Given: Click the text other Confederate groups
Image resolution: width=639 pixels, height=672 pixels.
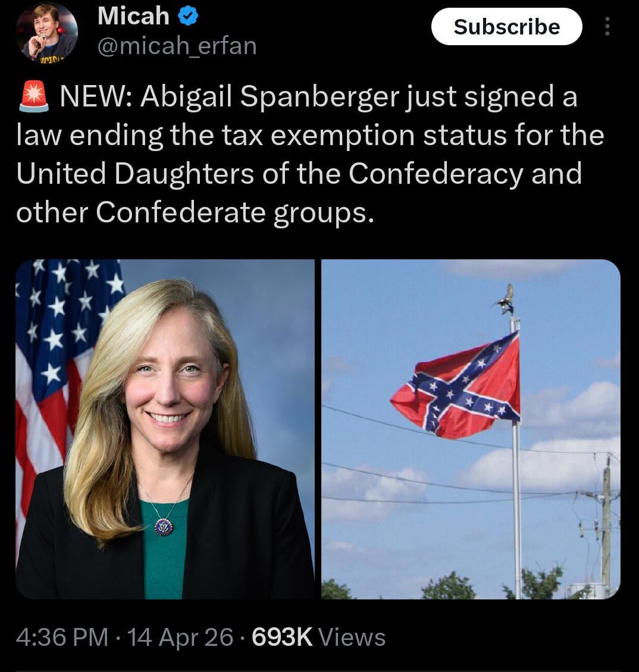Looking at the screenshot, I should click(195, 212).
